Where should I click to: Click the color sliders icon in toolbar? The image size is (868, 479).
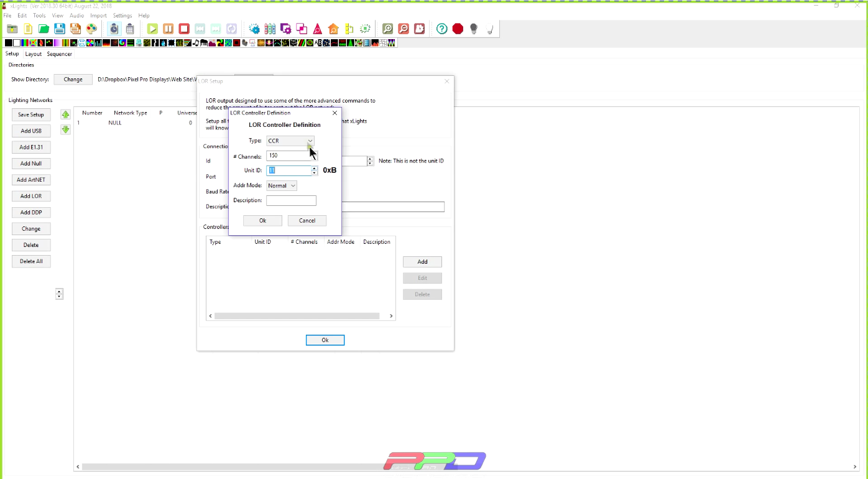(x=270, y=29)
